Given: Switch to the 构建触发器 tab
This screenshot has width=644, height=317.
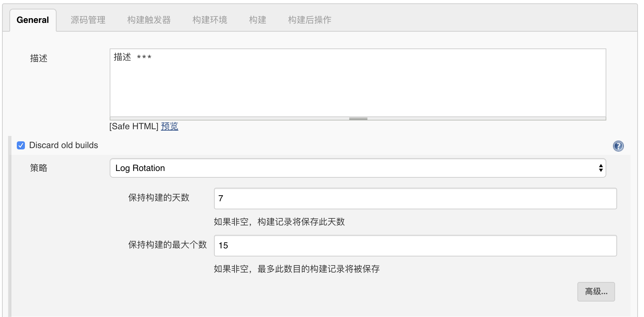Looking at the screenshot, I should [149, 20].
